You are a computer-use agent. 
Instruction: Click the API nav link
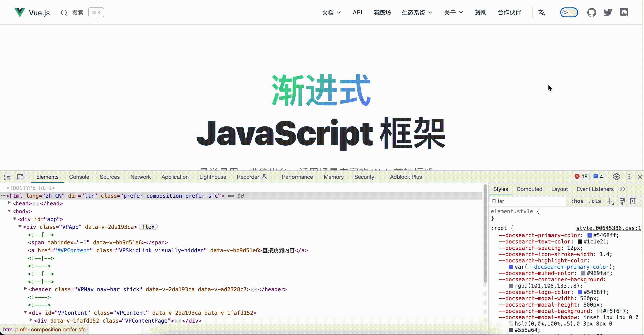[357, 12]
